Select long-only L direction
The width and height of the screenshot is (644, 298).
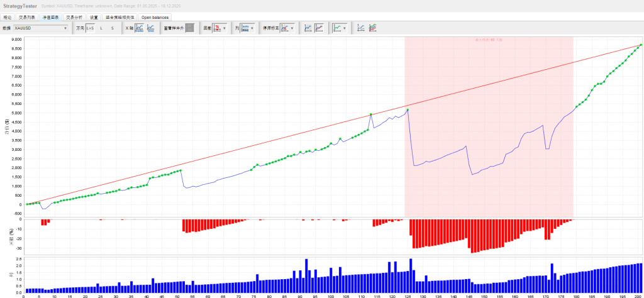[102, 28]
